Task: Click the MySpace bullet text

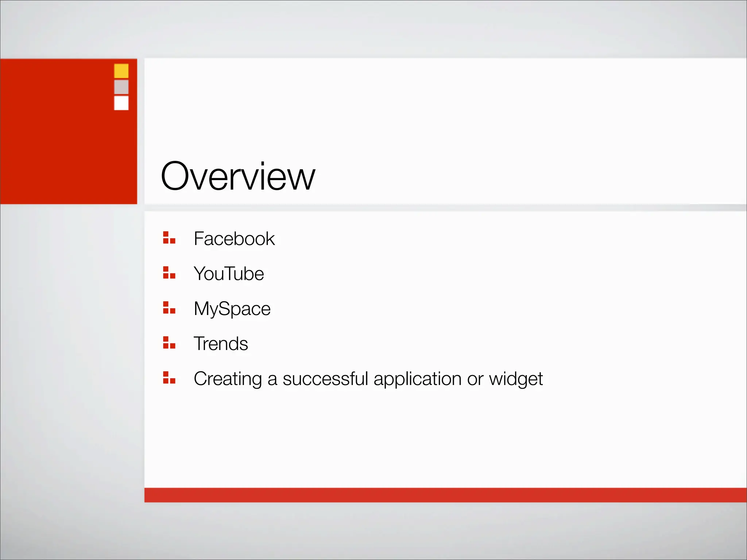Action: coord(232,309)
